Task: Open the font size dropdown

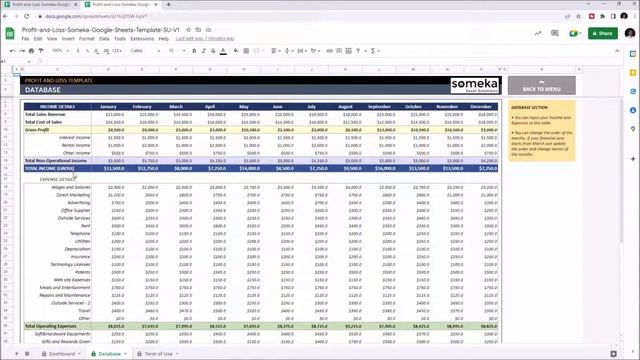Action: 176,51
